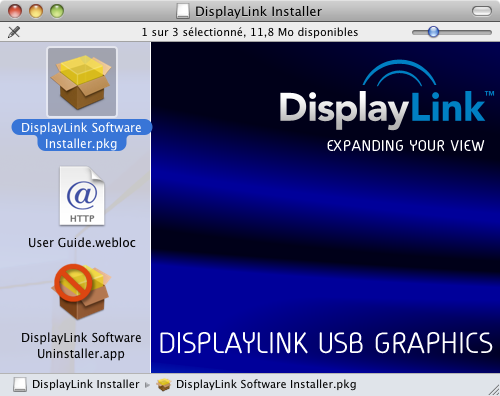Click the window resize grip corner
Image resolution: width=500 pixels, height=396 pixels.
494,390
